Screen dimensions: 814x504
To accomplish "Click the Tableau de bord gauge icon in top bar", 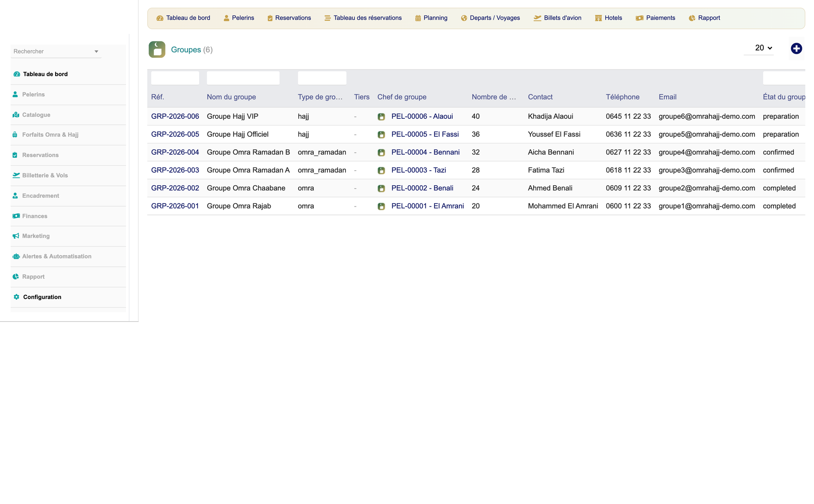I will click(160, 18).
